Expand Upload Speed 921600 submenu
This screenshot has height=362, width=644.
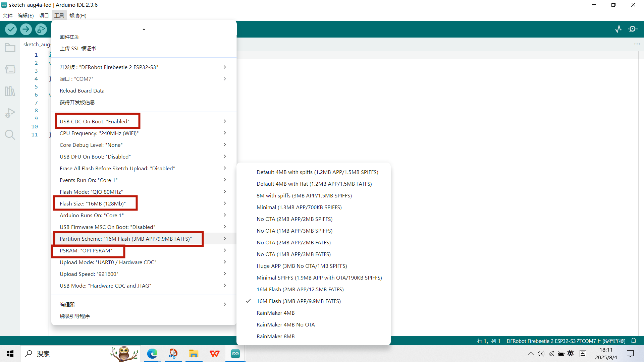pos(144,274)
